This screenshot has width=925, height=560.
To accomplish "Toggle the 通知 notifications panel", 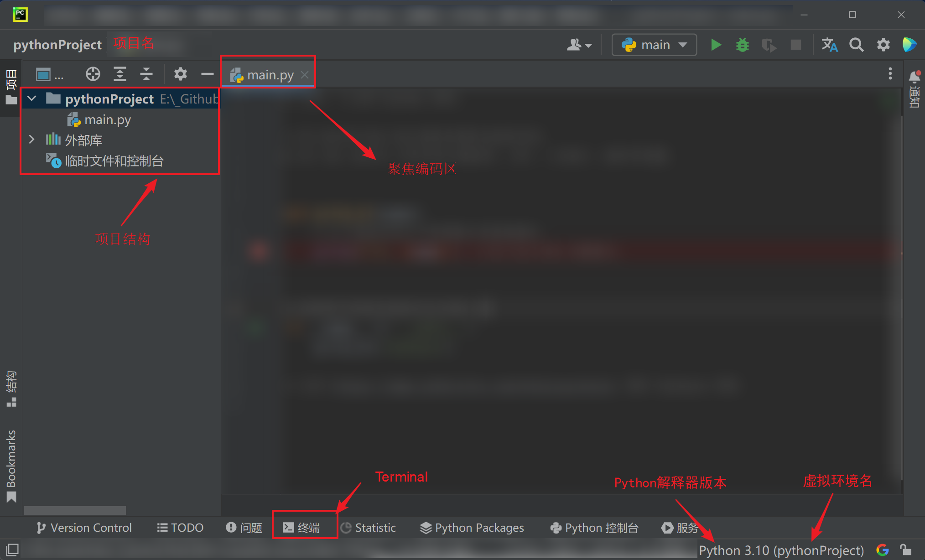I will pos(914,89).
